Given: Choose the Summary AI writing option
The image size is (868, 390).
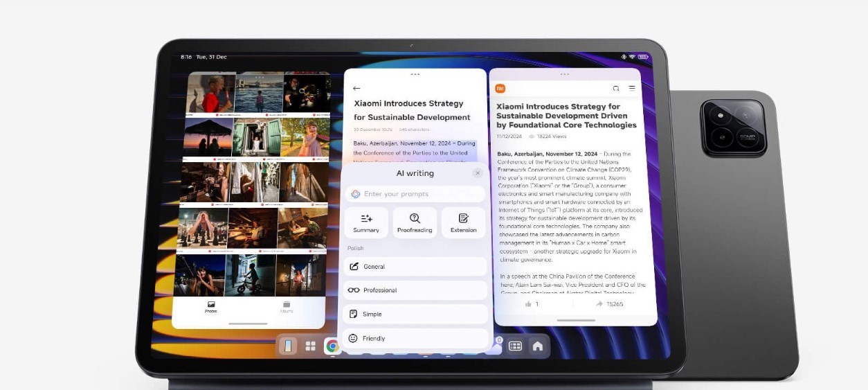Looking at the screenshot, I should tap(366, 222).
